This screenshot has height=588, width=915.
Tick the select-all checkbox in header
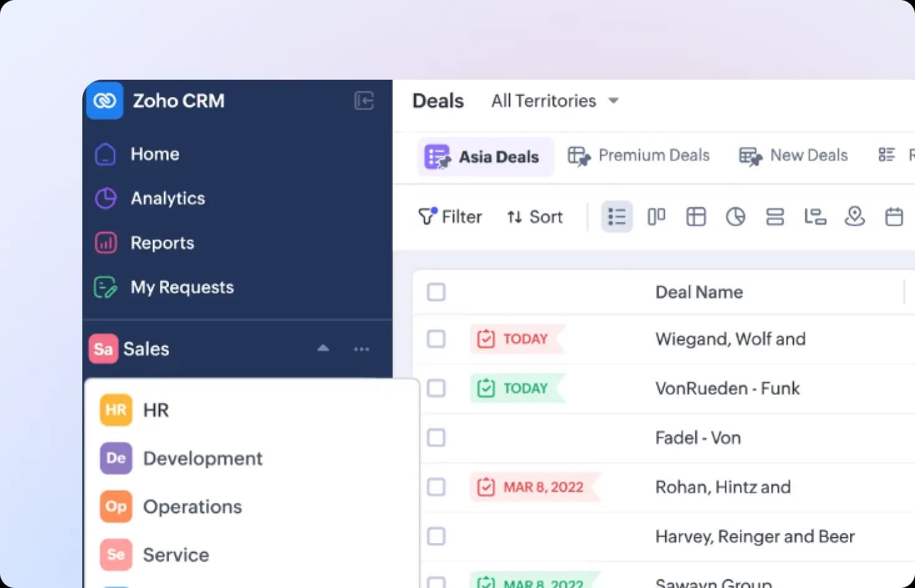click(436, 292)
